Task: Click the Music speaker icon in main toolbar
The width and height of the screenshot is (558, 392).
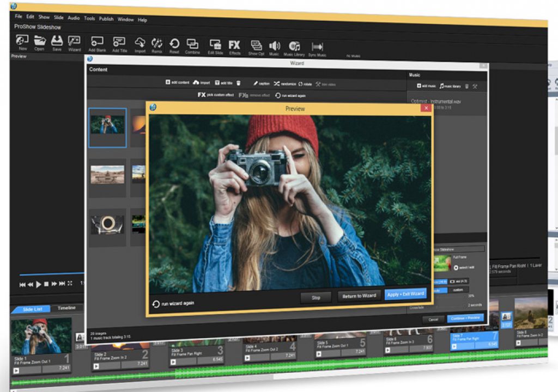Action: [274, 48]
